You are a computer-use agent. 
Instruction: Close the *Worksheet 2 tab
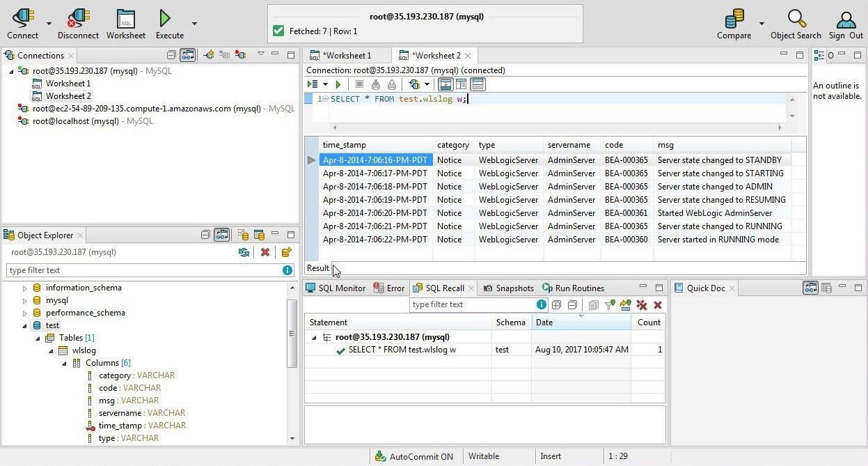468,56
